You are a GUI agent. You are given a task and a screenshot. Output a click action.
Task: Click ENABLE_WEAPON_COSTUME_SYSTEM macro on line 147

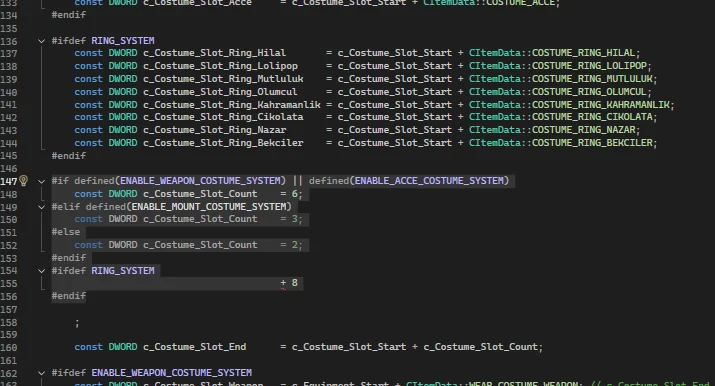[x=200, y=181]
